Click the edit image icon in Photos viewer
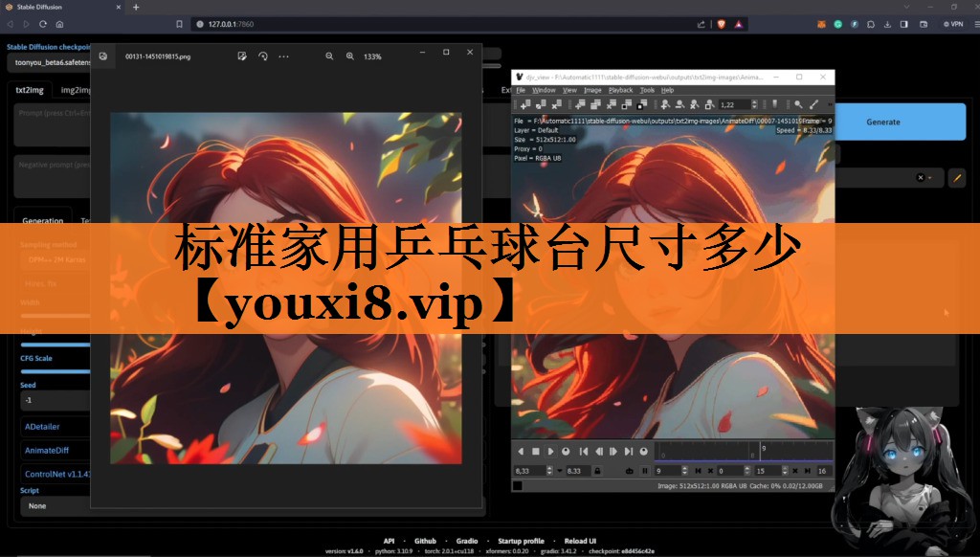Image resolution: width=980 pixels, height=557 pixels. click(242, 56)
